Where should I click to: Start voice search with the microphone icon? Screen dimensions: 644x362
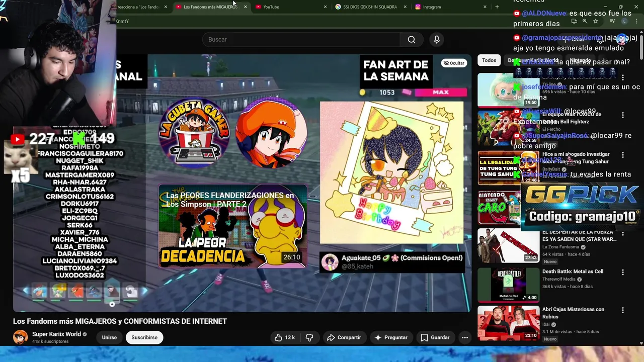click(x=437, y=40)
